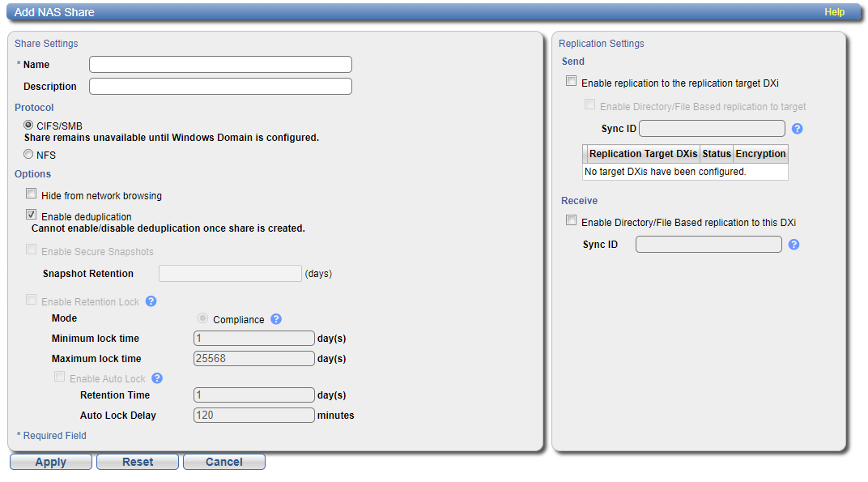Select the NFS protocol option
The height and width of the screenshot is (482, 868).
[29, 155]
